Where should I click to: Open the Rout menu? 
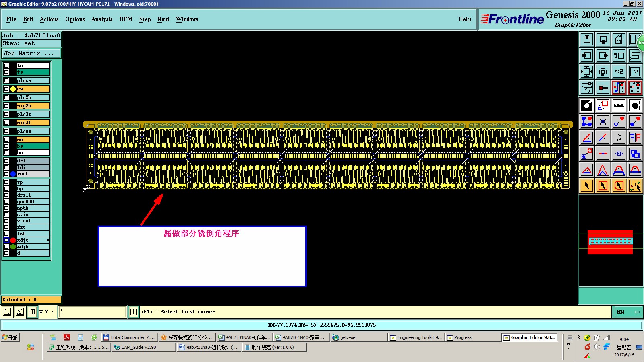163,19
